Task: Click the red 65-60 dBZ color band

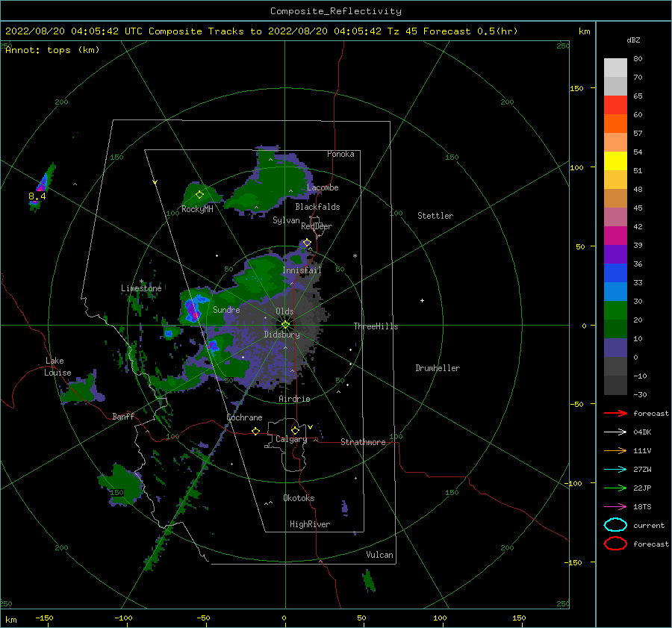Action: pos(615,105)
